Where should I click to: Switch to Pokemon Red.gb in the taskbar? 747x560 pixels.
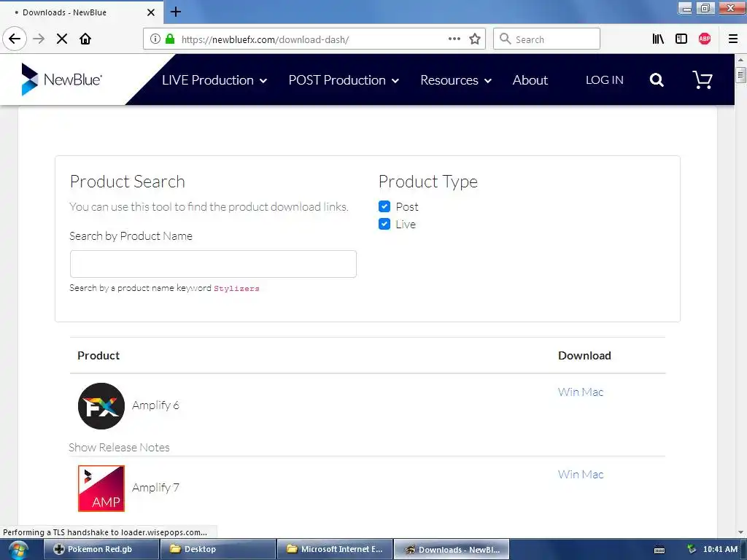pos(101,550)
